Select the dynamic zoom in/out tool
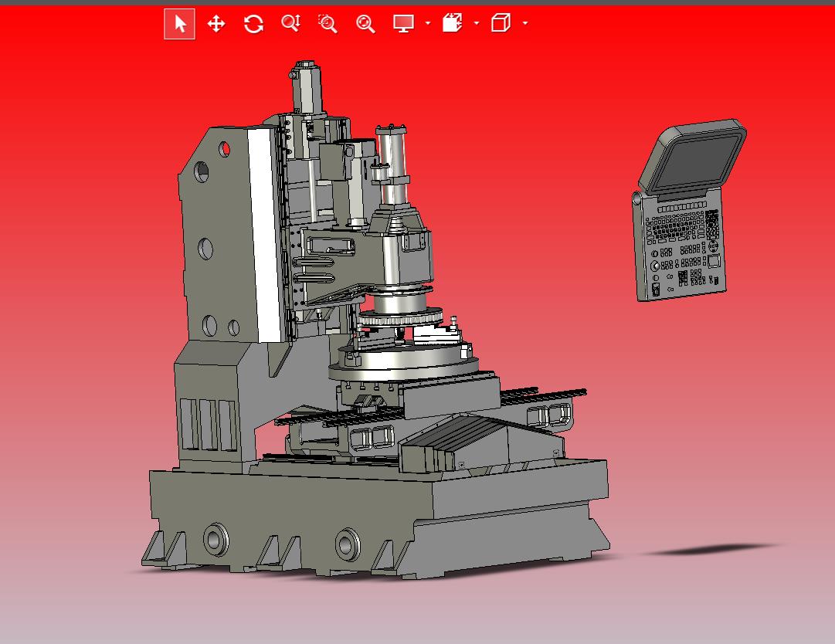Image resolution: width=835 pixels, height=644 pixels. 290,23
